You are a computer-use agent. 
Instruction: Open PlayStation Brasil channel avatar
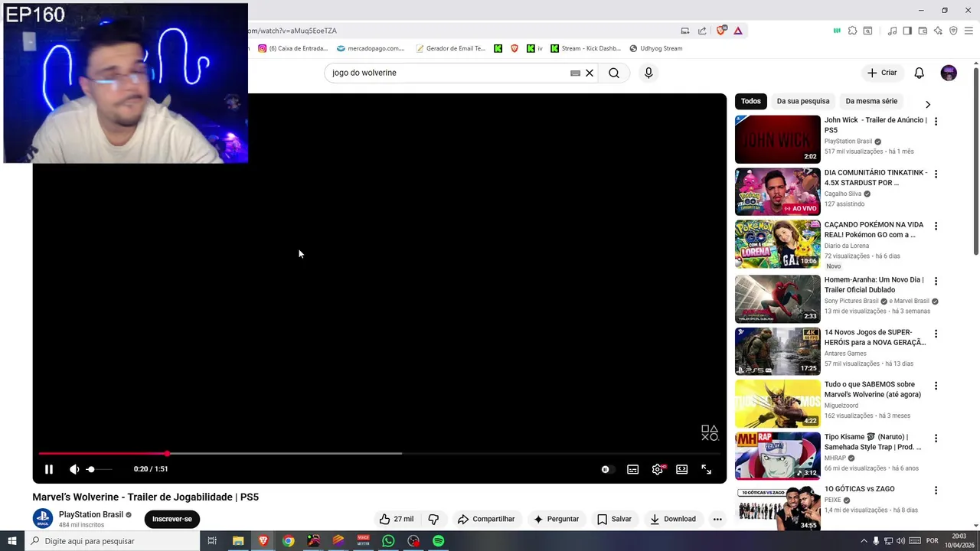point(43,518)
